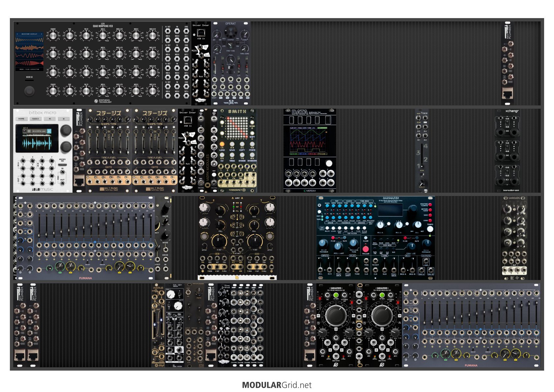Viewport: 554px width, 392px height.
Task: Hit the pink TRIGGER button on Rainmaker
Action: click(x=365, y=249)
